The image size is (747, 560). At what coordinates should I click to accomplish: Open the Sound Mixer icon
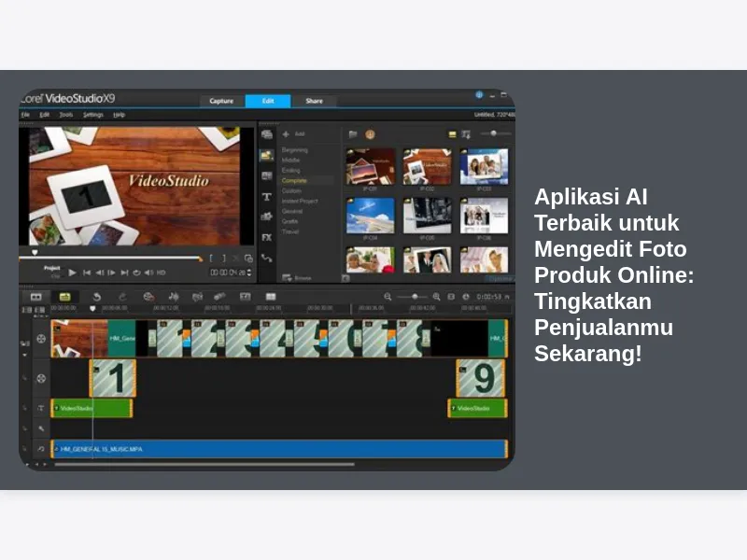point(174,297)
